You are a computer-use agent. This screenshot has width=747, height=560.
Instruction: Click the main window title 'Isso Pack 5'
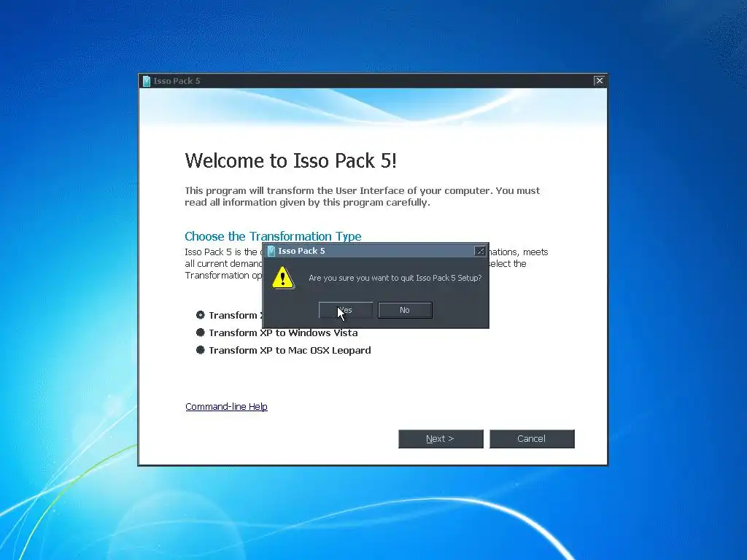pyautogui.click(x=177, y=81)
